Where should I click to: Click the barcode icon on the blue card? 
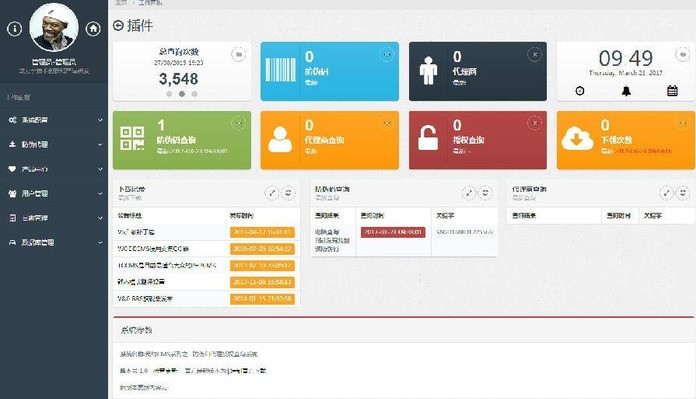click(281, 70)
